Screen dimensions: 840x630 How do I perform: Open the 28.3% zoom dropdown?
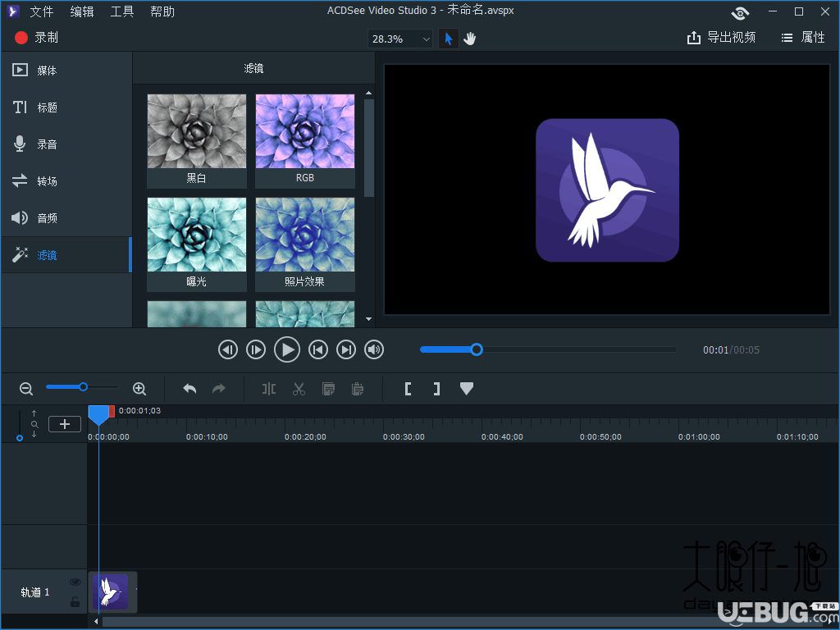[x=400, y=39]
